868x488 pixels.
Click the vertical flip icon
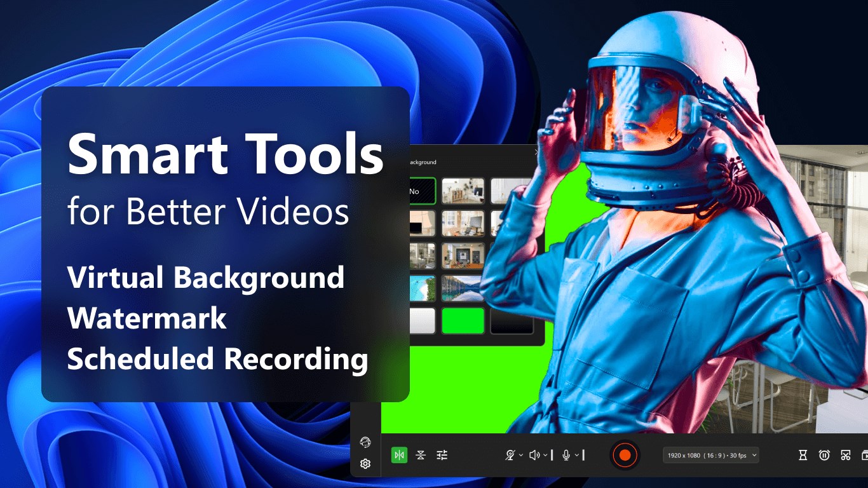[421, 455]
